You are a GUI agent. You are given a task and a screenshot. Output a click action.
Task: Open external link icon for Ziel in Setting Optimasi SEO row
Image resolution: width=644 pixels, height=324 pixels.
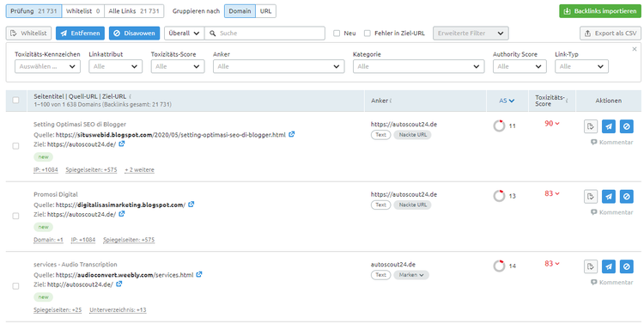(x=122, y=144)
